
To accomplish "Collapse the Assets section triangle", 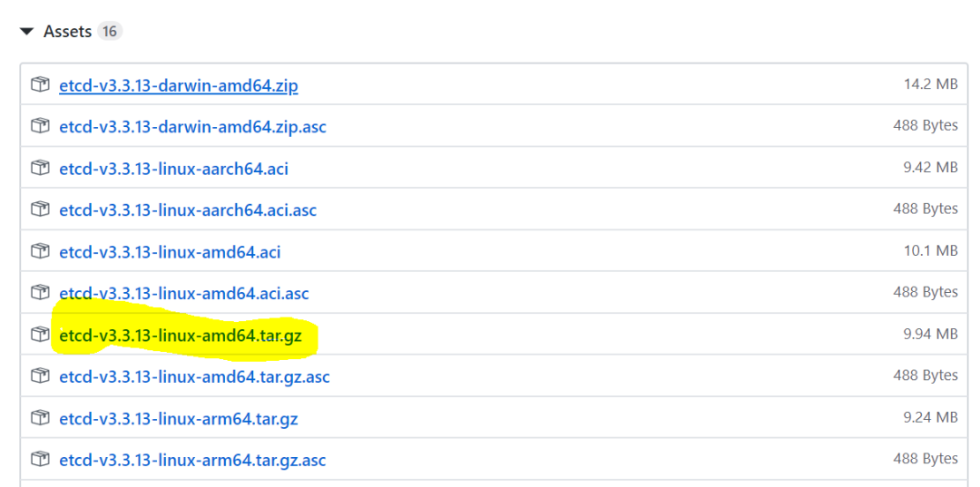I will (26, 31).
